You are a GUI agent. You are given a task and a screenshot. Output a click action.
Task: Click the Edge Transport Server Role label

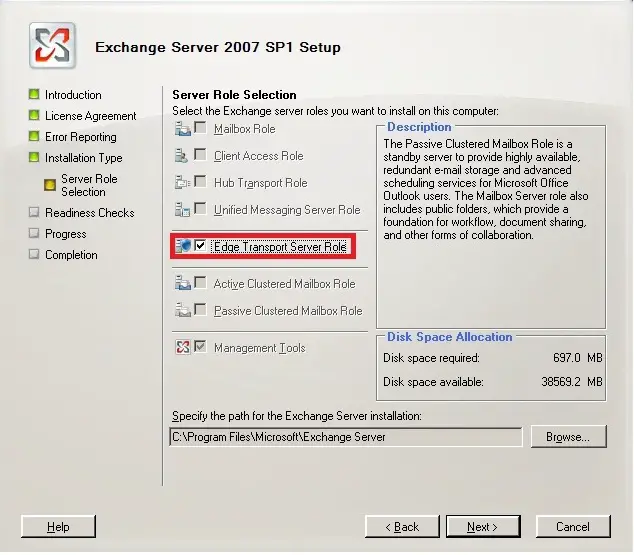280,247
